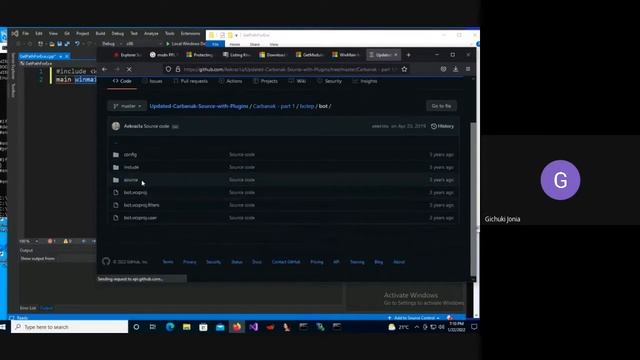This screenshot has width=640, height=360.
Task: Switch to the GitHub Actions tab
Action: pos(230,81)
